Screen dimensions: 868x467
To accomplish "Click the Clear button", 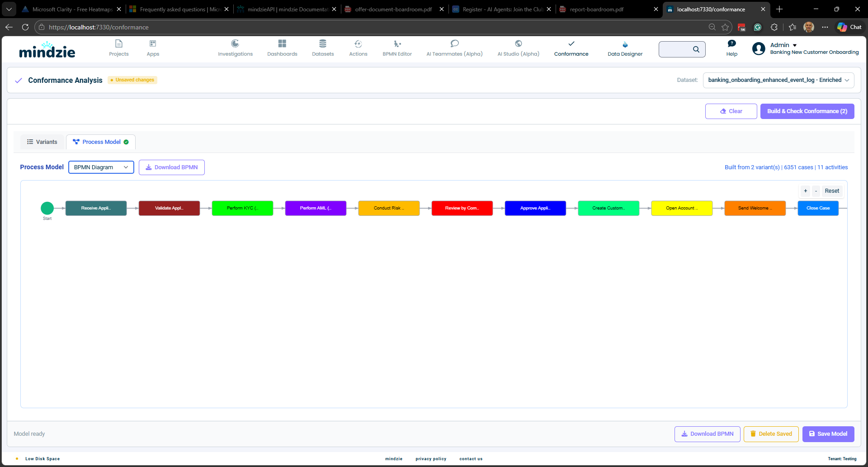I will pos(731,111).
